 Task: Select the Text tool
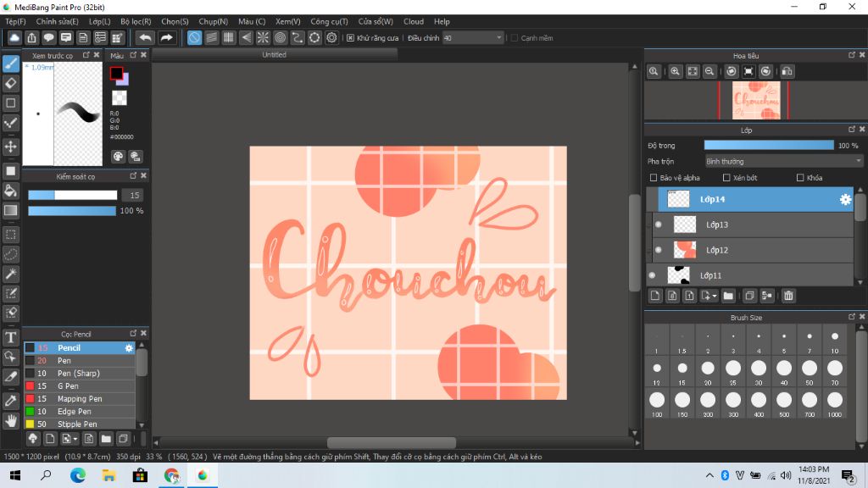pyautogui.click(x=11, y=337)
